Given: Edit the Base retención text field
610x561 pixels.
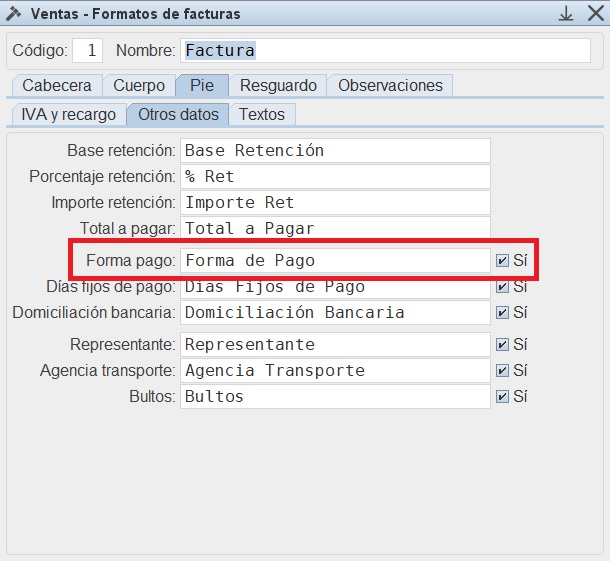Looking at the screenshot, I should pos(335,151).
